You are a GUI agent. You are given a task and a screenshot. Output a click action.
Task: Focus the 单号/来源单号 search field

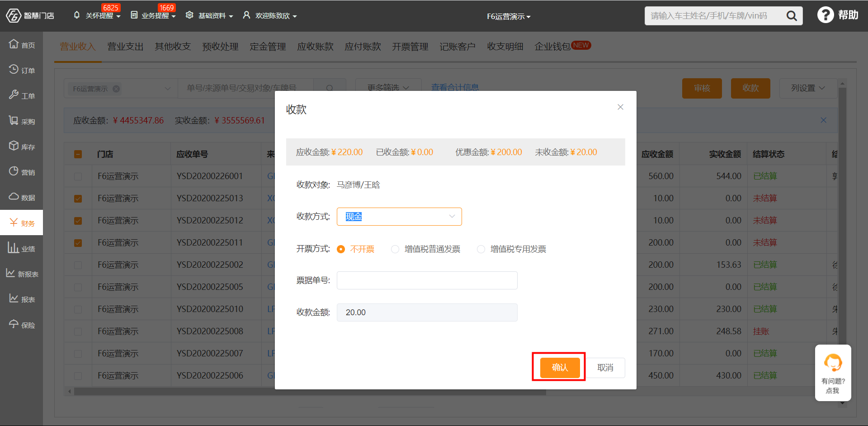[x=246, y=88]
